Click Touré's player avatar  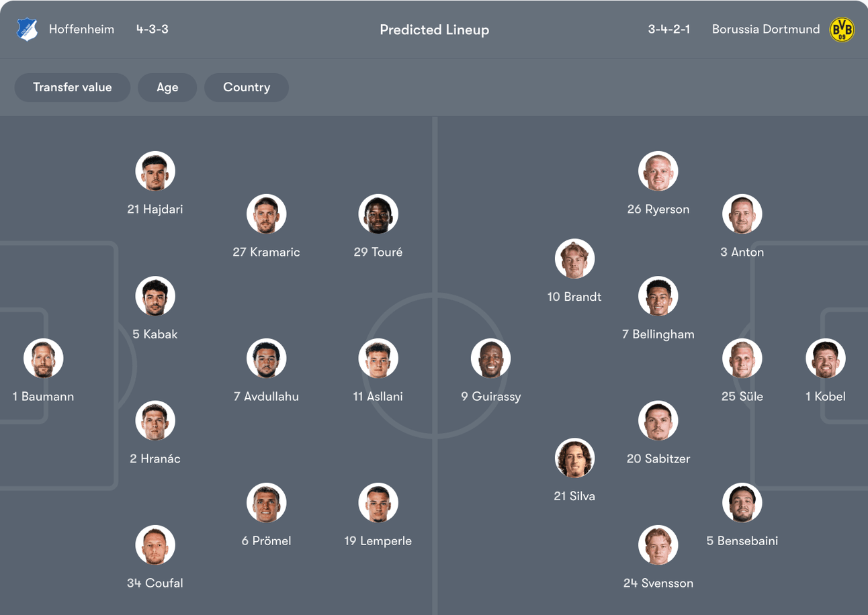pos(378,214)
